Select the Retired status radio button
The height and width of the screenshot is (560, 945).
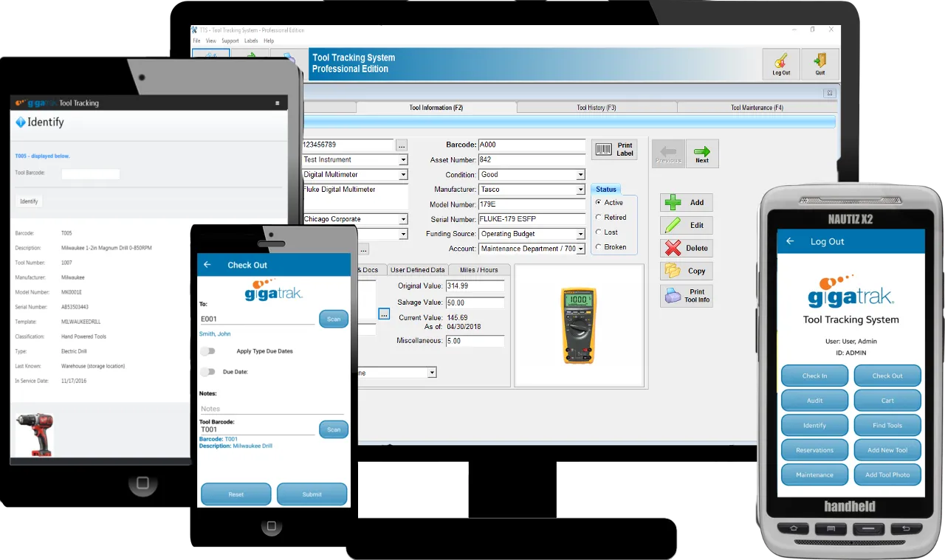pyautogui.click(x=598, y=218)
